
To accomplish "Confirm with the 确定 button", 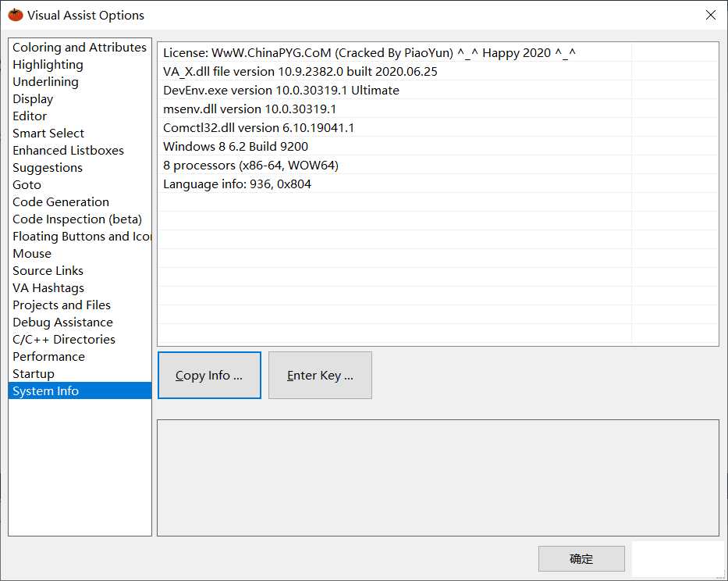I will 581,558.
